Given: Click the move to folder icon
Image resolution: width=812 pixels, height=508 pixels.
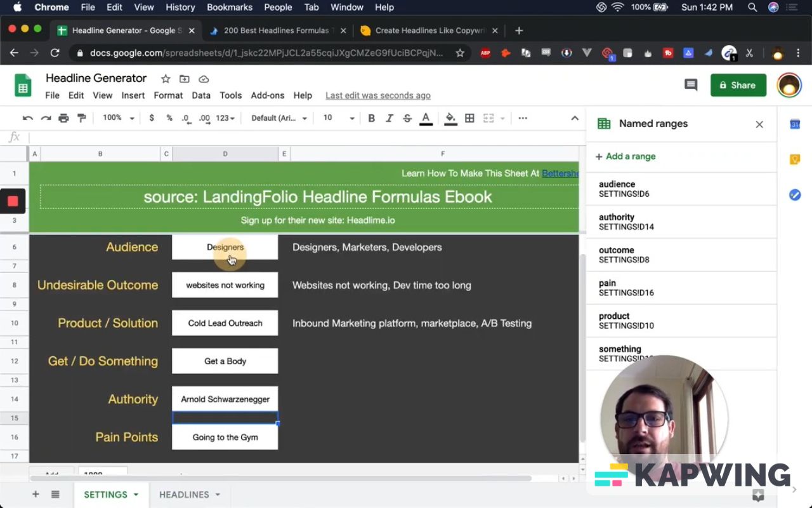Looking at the screenshot, I should point(185,79).
